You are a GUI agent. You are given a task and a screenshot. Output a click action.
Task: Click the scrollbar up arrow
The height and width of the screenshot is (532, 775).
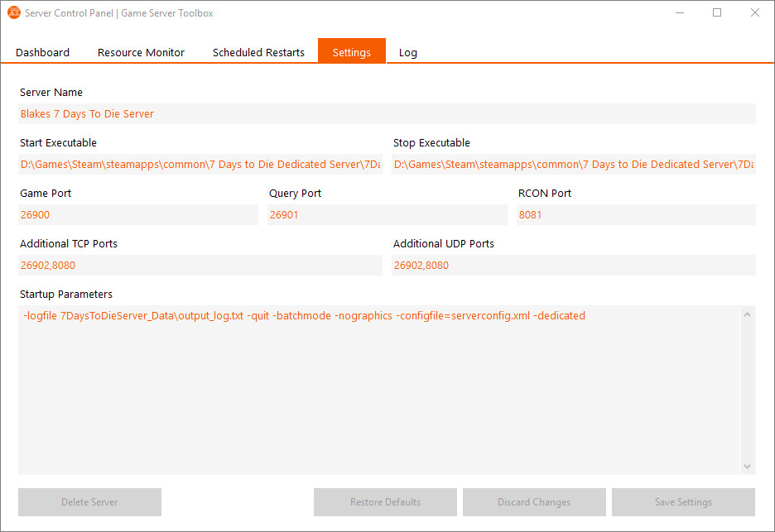(748, 314)
